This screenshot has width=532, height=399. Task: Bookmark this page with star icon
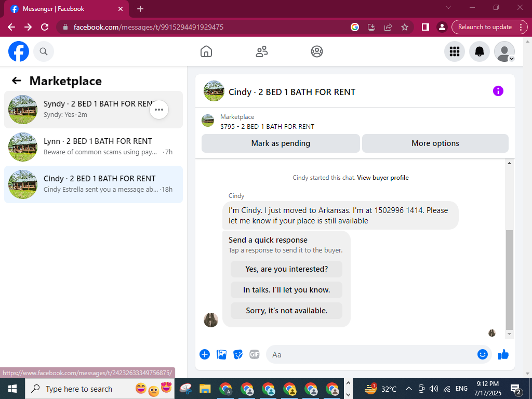click(404, 27)
